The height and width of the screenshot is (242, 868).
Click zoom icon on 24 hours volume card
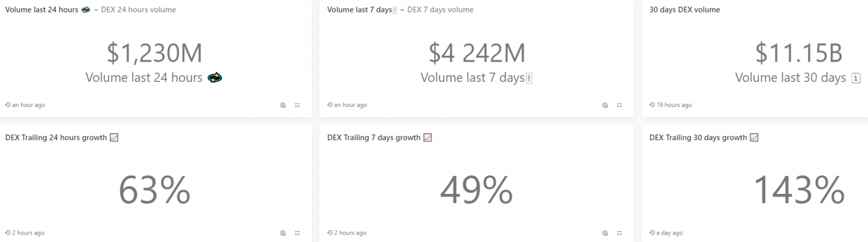283,105
